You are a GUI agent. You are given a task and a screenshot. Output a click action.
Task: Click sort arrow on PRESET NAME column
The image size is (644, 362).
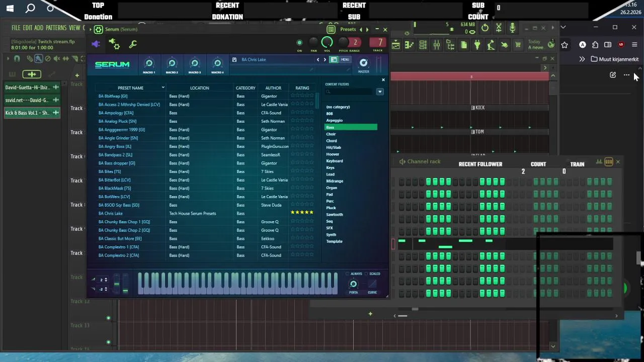163,88
